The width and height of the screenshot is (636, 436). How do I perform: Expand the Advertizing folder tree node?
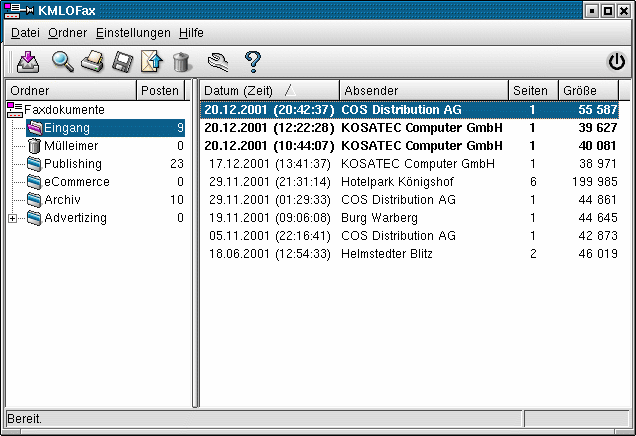[x=13, y=219]
